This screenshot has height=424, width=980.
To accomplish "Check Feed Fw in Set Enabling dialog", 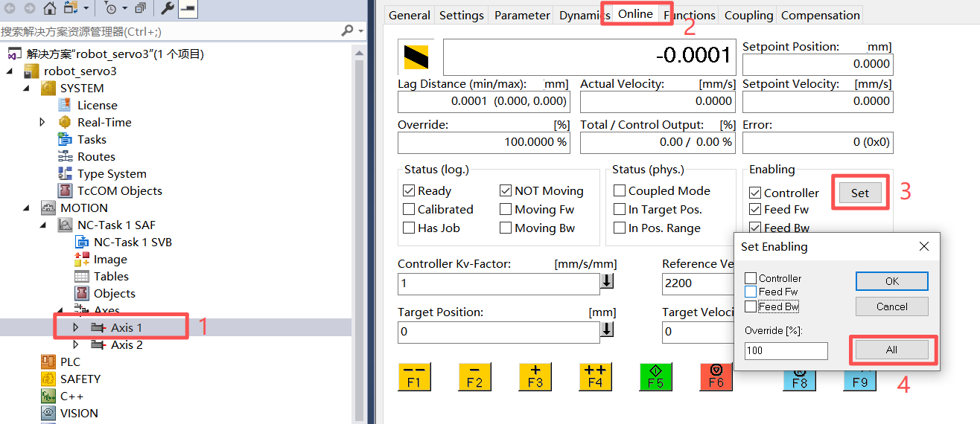I will coord(751,292).
